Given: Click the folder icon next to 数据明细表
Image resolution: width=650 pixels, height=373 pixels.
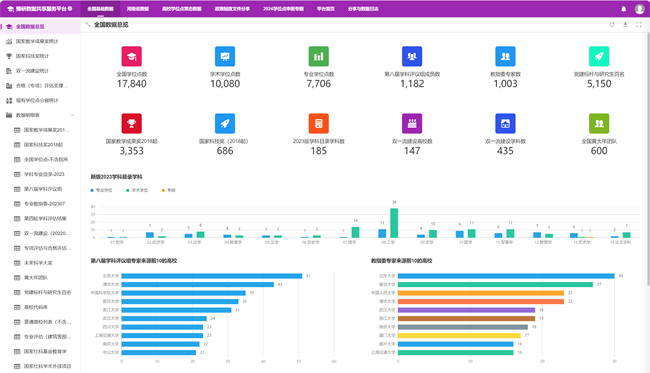Looking at the screenshot, I should [x=9, y=115].
